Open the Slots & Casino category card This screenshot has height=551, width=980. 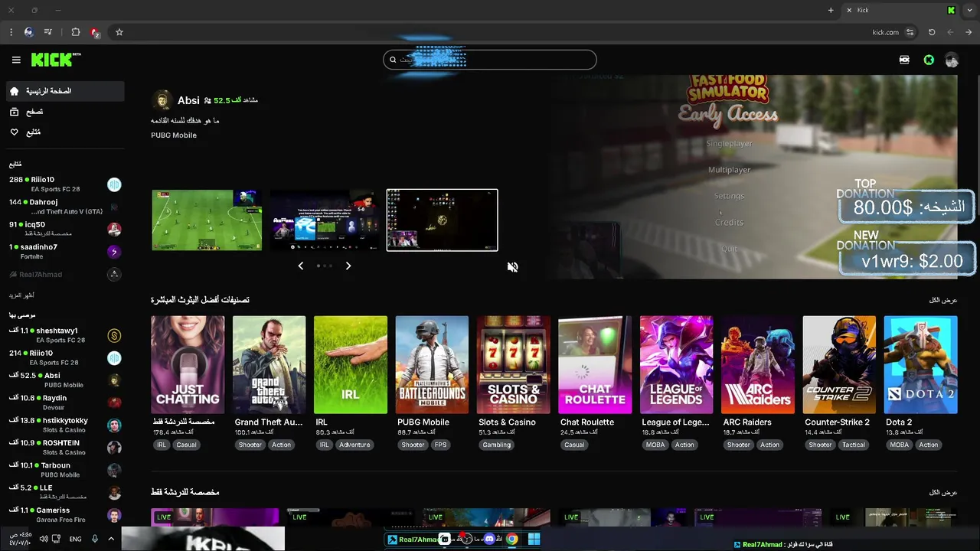(513, 365)
